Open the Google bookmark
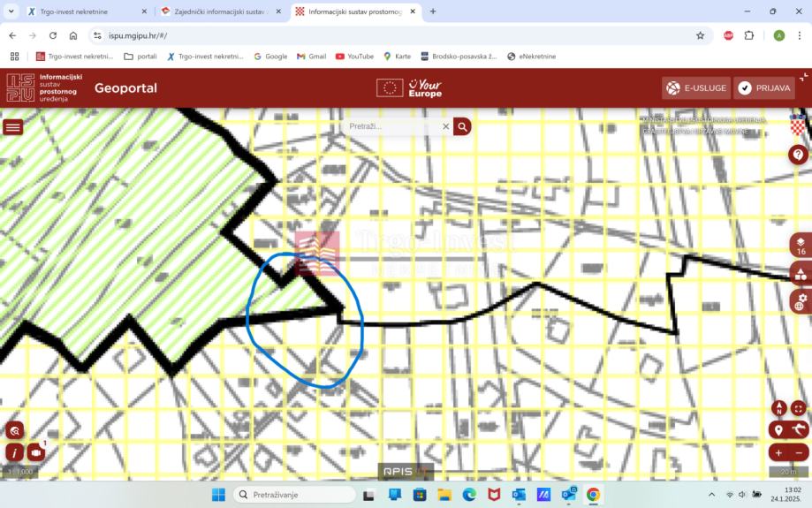This screenshot has width=812, height=508. (270, 57)
